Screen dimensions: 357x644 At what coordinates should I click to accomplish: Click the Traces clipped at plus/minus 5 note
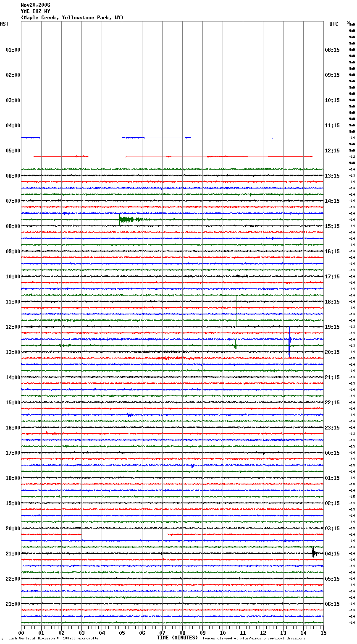pos(254,639)
